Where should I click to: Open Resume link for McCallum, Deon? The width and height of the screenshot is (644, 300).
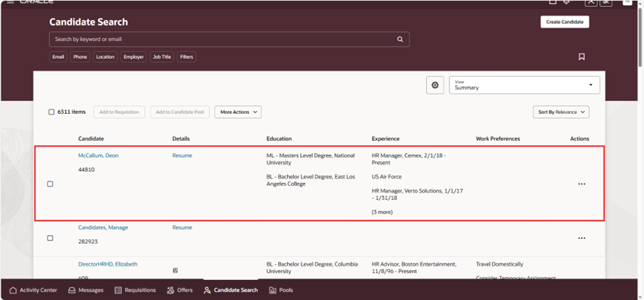point(182,155)
